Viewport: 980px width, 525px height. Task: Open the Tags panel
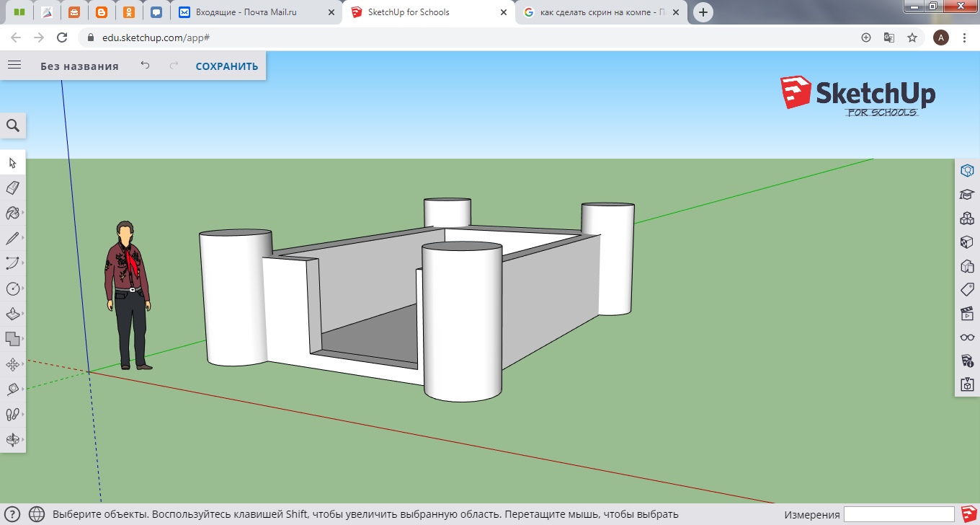pos(967,290)
